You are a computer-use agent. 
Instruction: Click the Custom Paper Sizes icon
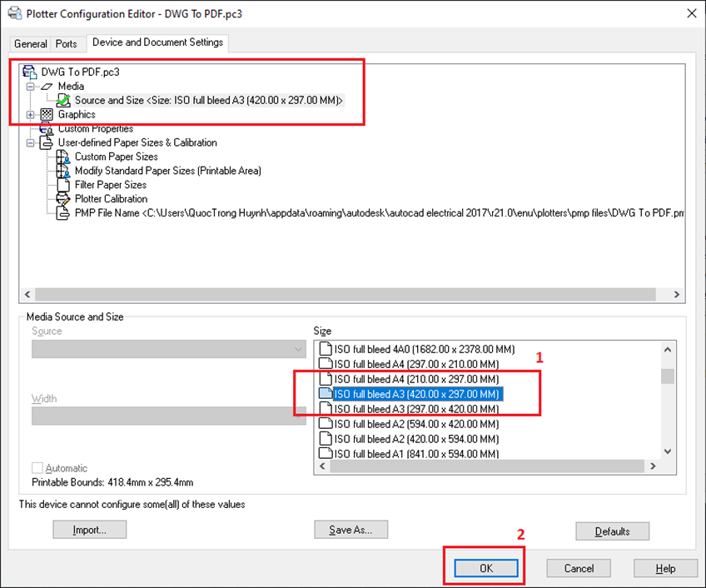63,157
